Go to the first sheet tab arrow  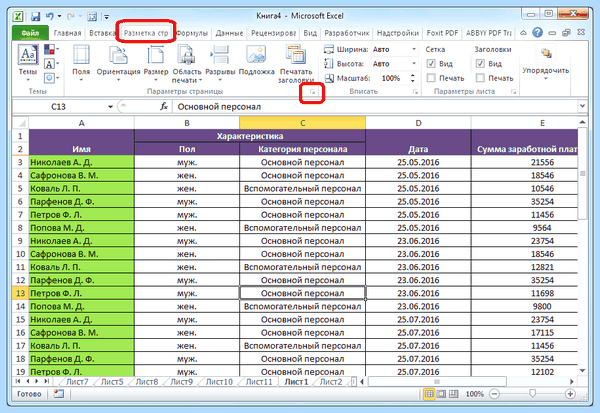[x=18, y=381]
